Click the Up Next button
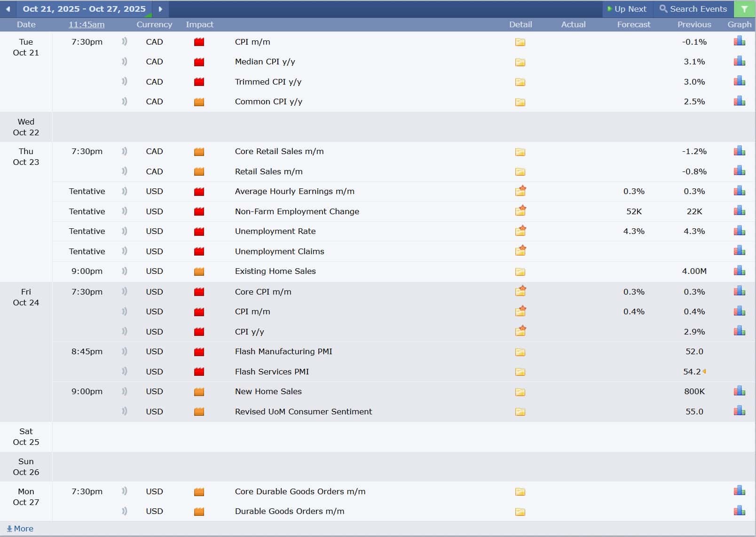 click(627, 9)
